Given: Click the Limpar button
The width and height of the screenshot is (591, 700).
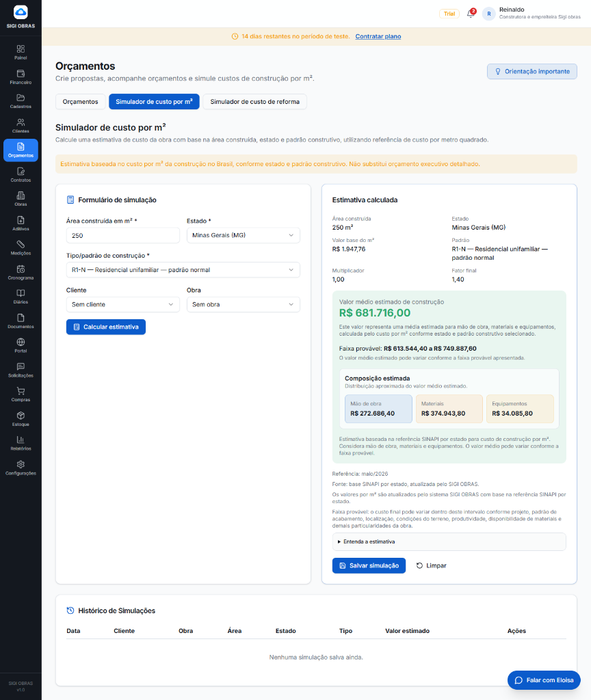Looking at the screenshot, I should 432,565.
